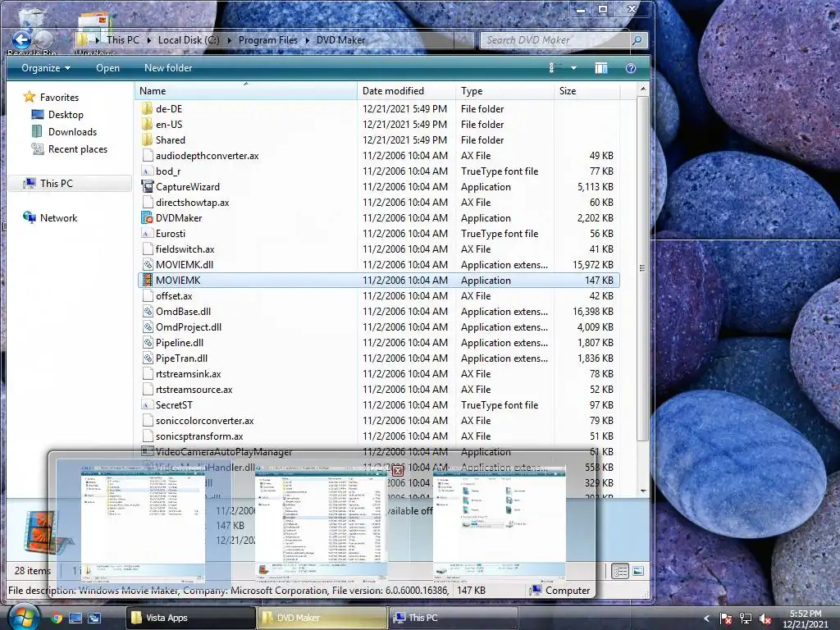Click the Back navigation arrow
The image size is (840, 630).
click(22, 39)
